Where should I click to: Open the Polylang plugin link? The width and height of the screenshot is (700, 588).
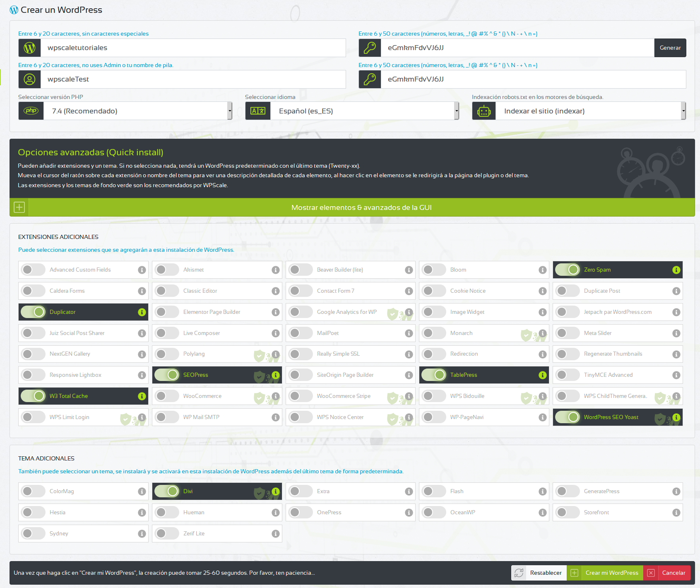(194, 354)
